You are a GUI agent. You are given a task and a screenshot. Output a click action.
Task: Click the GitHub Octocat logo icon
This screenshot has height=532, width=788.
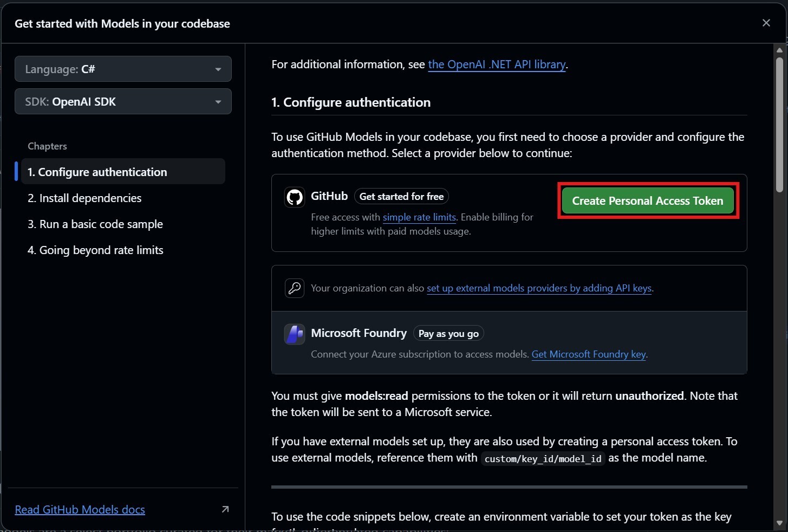tap(295, 197)
